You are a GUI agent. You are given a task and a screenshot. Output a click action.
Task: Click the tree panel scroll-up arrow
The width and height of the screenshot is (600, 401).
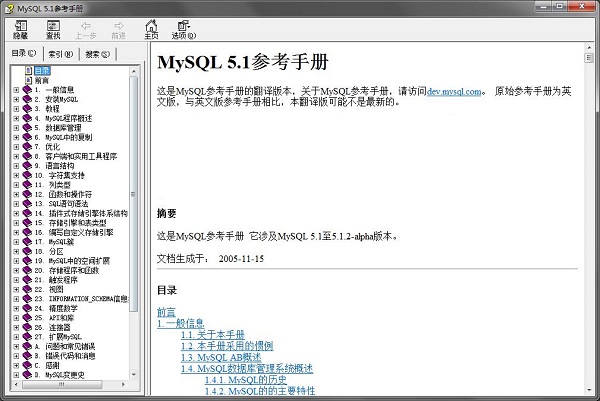134,72
